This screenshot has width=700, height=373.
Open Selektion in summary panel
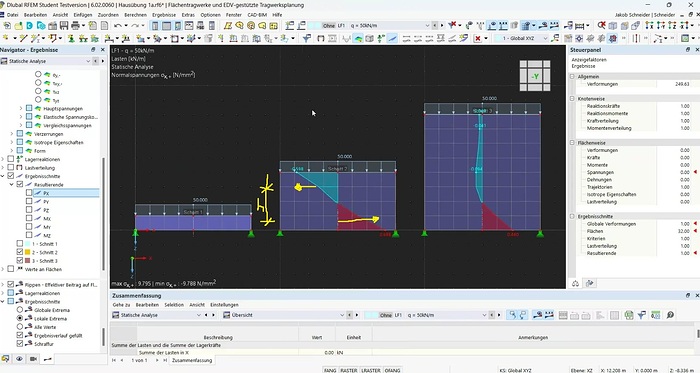[x=174, y=305]
